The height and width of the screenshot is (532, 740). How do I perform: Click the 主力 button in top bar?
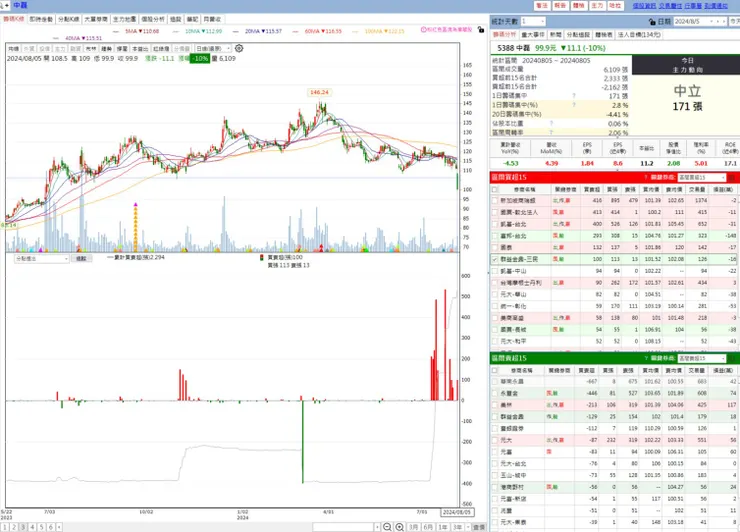click(x=597, y=6)
